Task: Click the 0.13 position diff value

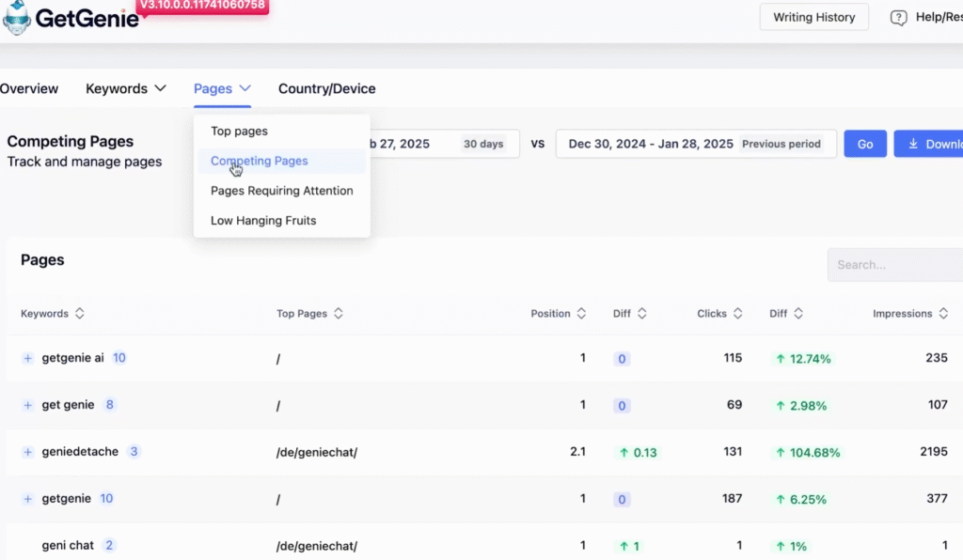Action: tap(639, 453)
